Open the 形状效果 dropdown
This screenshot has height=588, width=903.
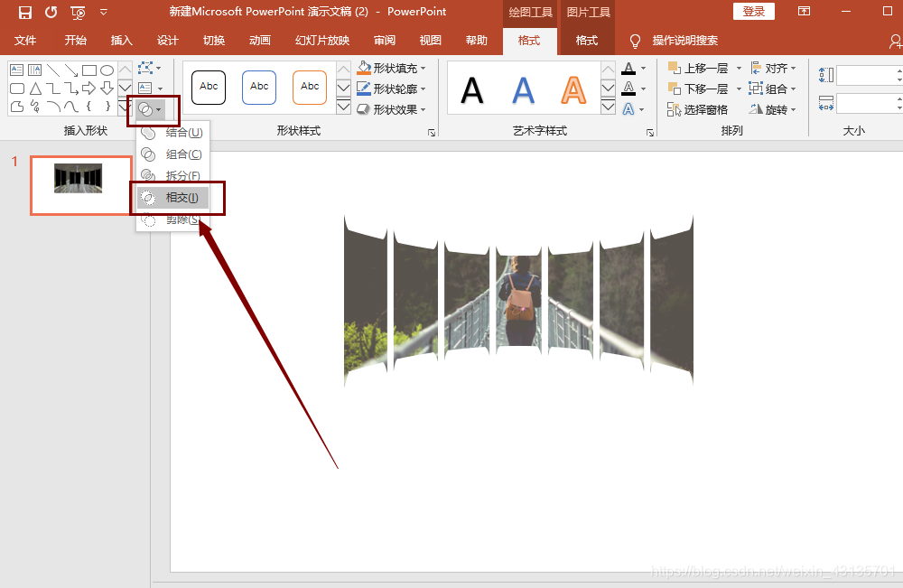pos(392,109)
